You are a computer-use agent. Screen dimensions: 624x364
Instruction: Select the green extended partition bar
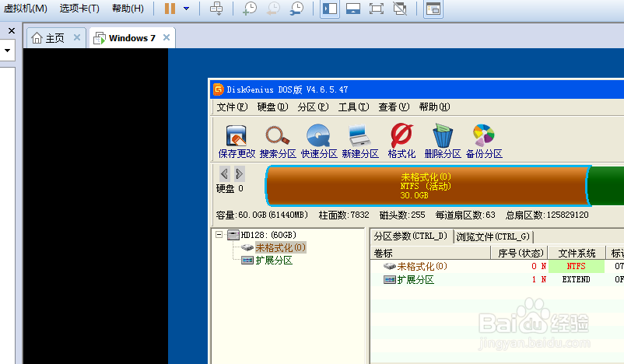[x=606, y=186]
